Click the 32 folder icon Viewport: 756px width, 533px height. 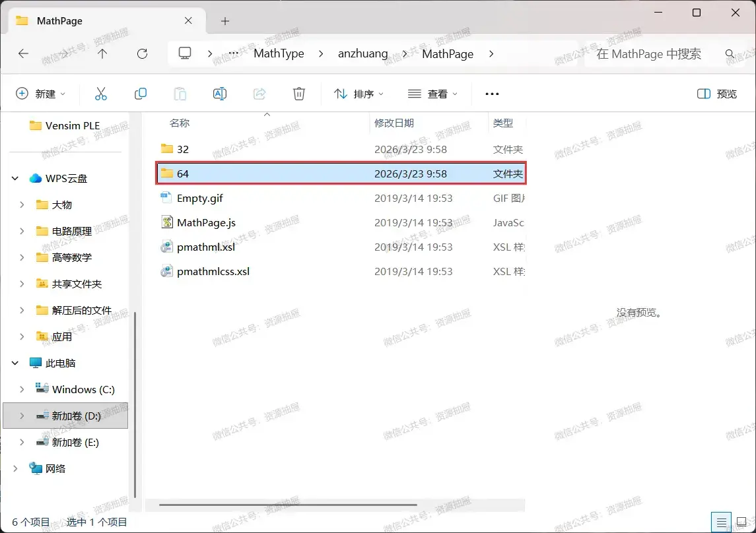[x=167, y=149]
